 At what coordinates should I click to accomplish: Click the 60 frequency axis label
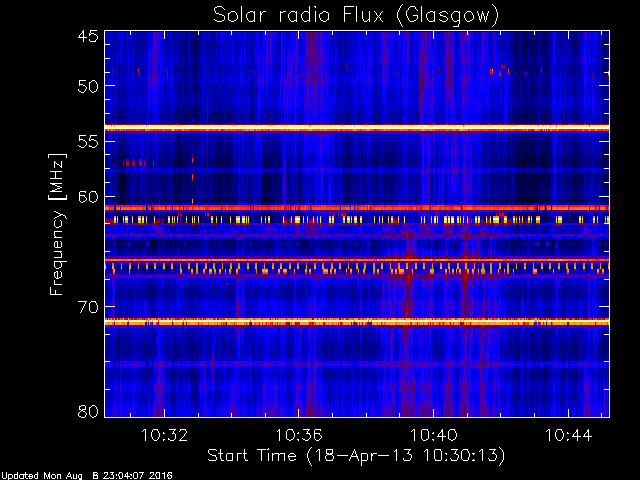pyautogui.click(x=88, y=197)
